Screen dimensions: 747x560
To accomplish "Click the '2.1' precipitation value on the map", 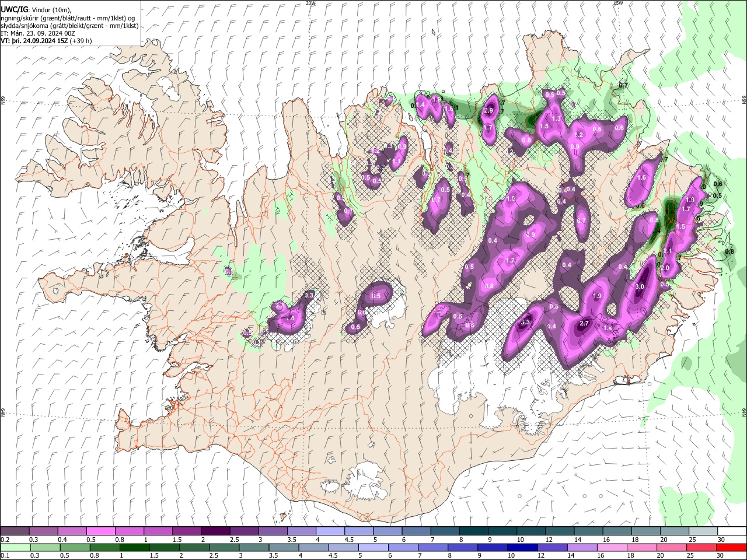I will tap(668, 251).
